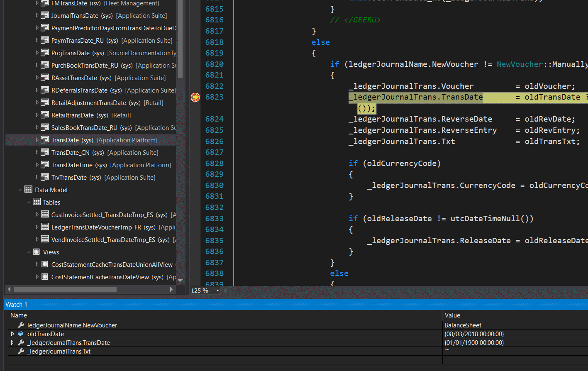Click oldCurrencyCode in the if on line 6828

pyautogui.click(x=402, y=164)
